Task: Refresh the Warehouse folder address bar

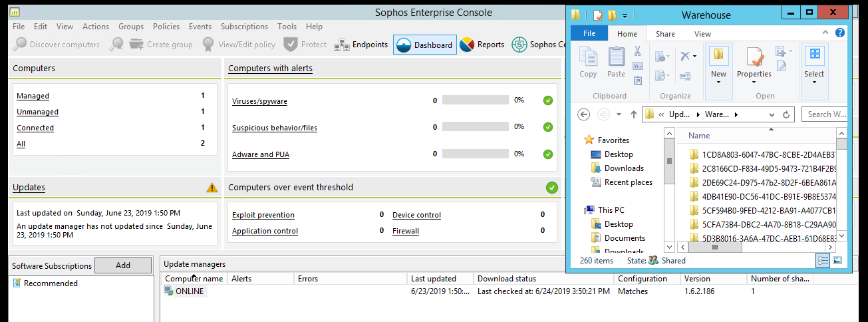Action: pos(786,114)
